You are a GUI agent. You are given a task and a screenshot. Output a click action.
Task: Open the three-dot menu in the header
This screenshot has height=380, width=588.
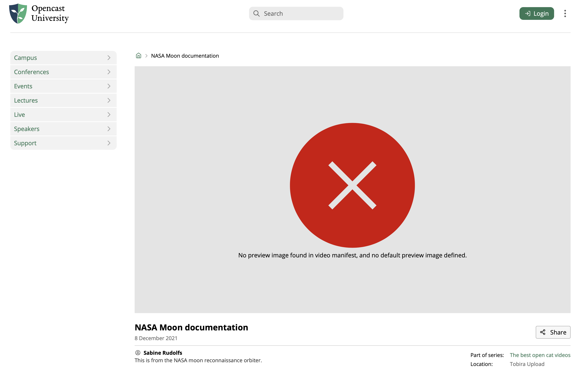(565, 13)
